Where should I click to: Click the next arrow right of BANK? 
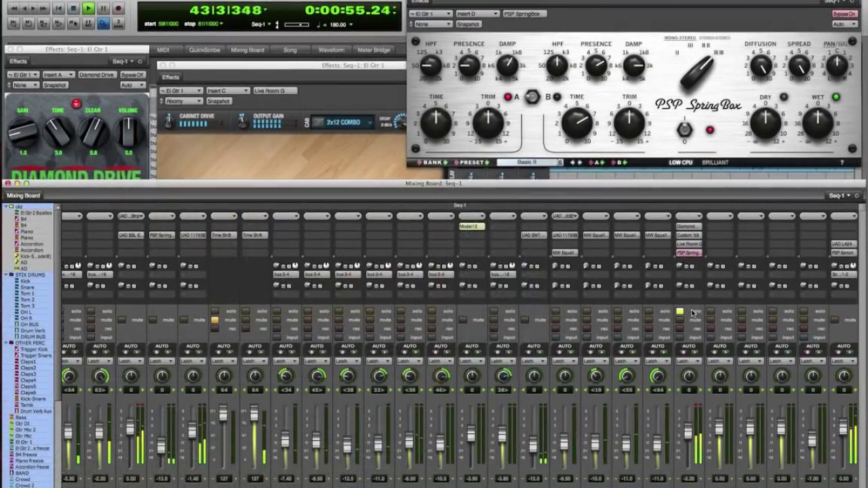(445, 163)
